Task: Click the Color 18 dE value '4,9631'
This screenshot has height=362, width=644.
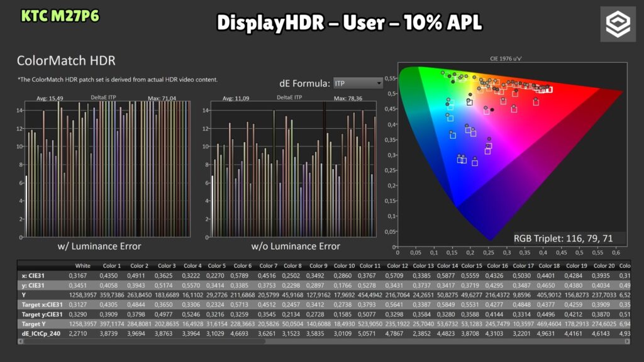Action: [x=546, y=334]
